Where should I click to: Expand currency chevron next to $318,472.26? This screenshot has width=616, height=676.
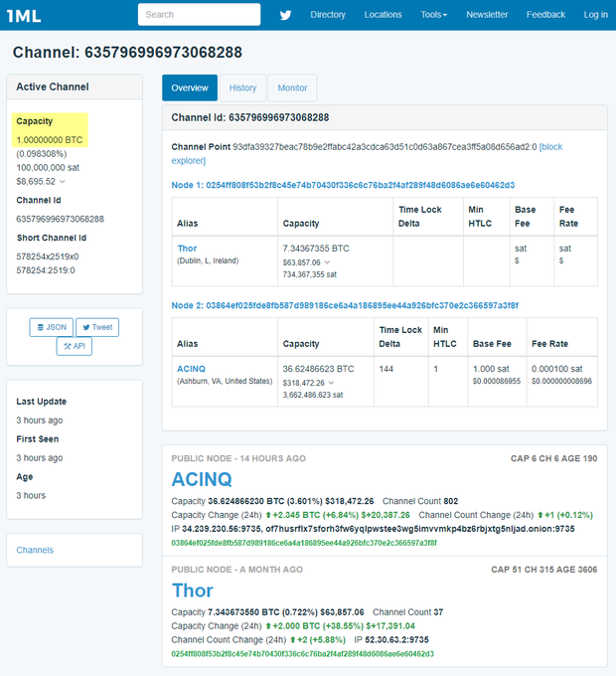(x=331, y=383)
